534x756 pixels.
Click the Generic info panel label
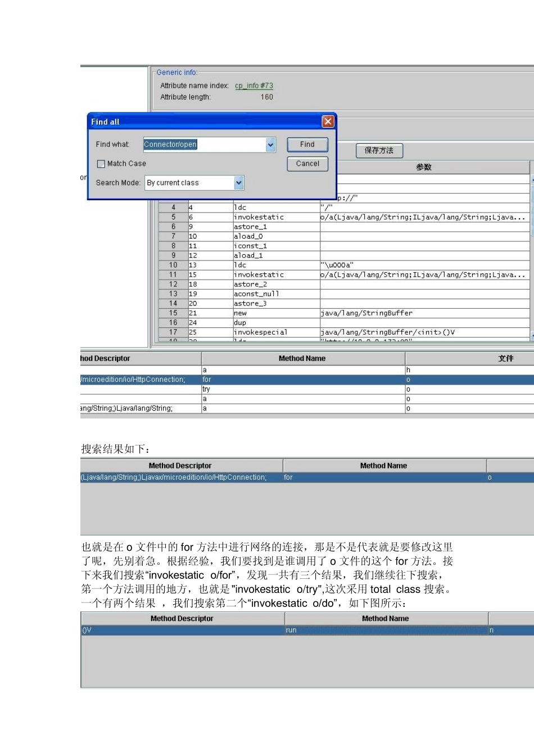pos(177,73)
